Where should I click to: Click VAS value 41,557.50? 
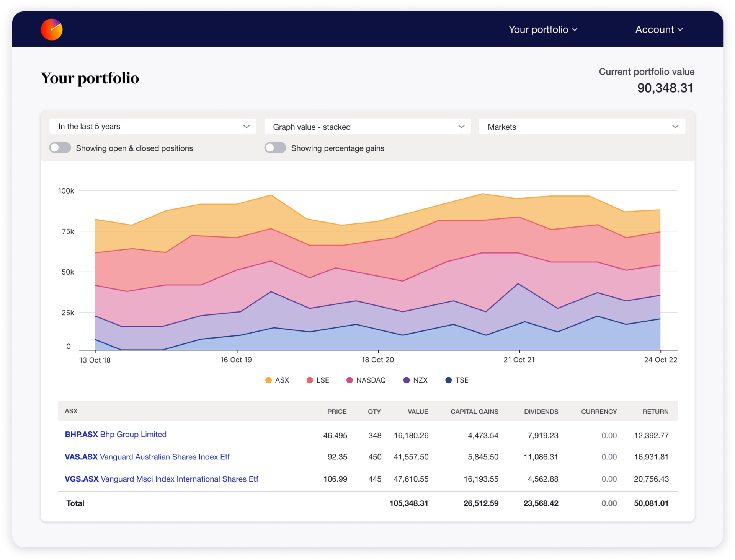click(411, 457)
